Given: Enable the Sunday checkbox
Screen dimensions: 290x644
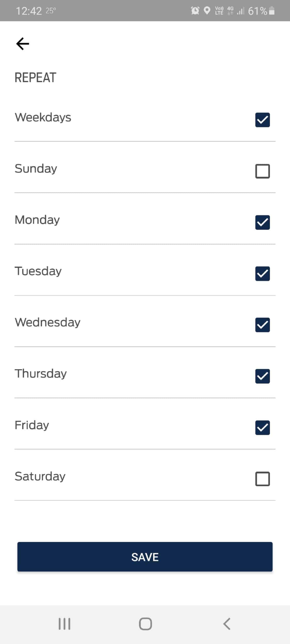Looking at the screenshot, I should (262, 171).
